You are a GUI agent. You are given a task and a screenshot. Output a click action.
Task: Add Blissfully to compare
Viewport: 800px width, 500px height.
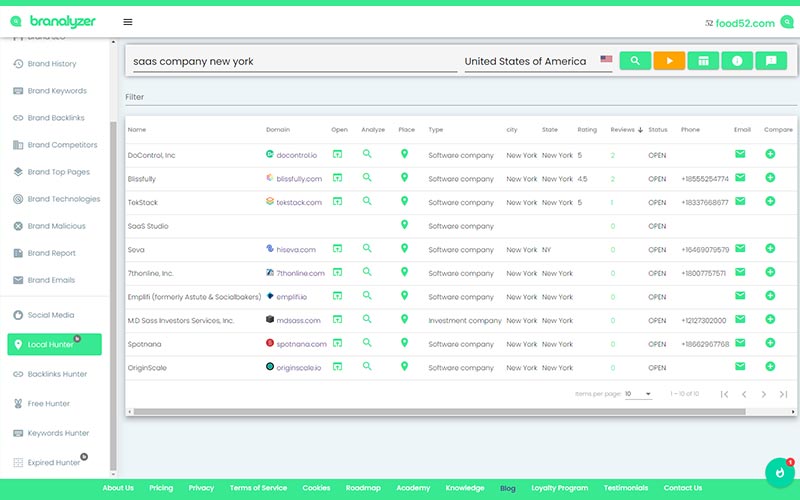click(x=770, y=178)
